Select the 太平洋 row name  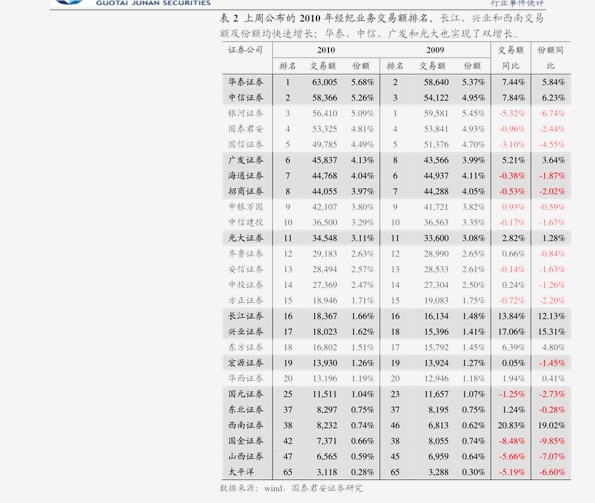coord(241,472)
